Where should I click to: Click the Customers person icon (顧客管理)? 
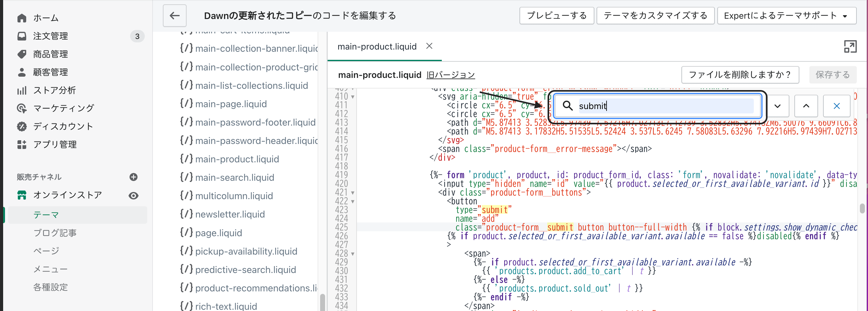point(22,72)
